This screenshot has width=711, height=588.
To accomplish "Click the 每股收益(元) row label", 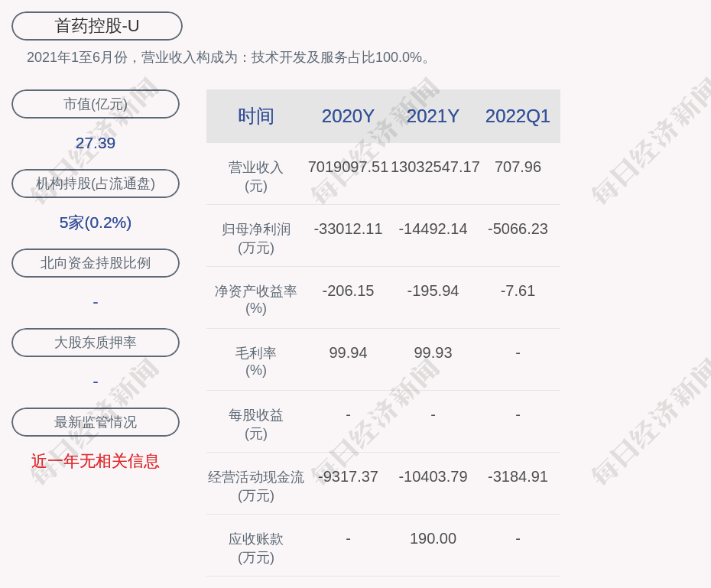I will point(256,424).
